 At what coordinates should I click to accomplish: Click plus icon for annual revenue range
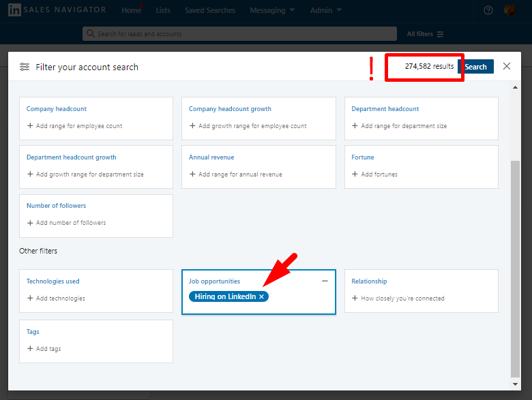tap(192, 174)
